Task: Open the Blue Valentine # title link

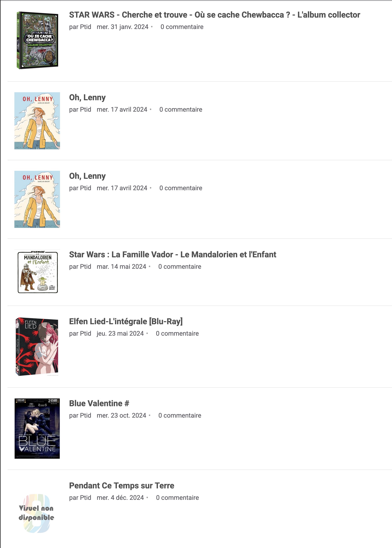Action: 99,403
